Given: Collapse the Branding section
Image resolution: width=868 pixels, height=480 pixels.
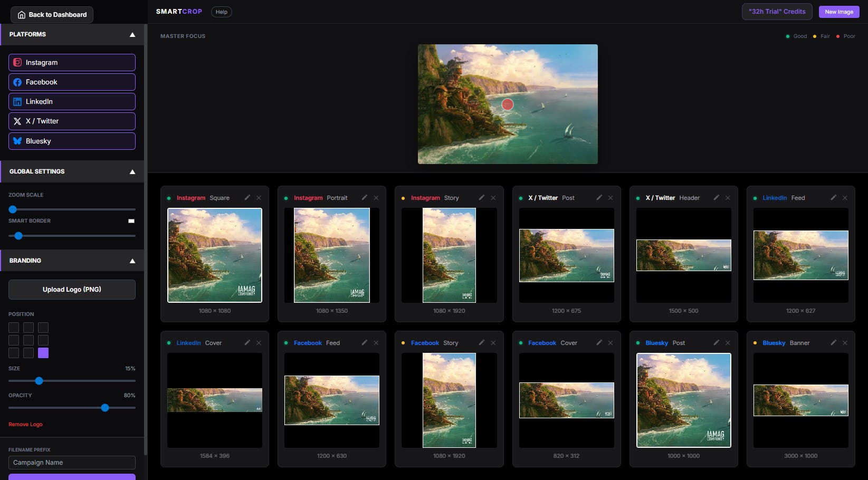Looking at the screenshot, I should 72,261.
